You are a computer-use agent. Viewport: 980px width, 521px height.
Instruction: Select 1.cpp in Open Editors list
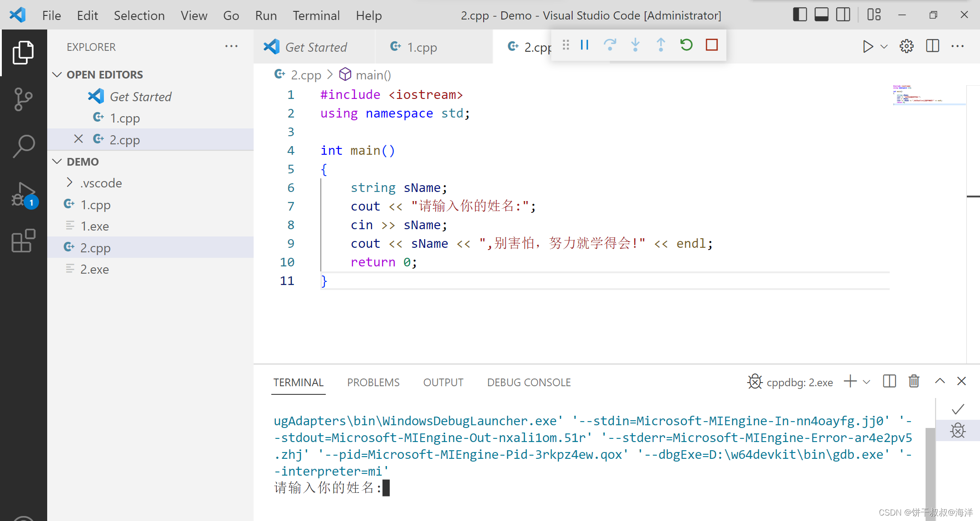point(150,118)
